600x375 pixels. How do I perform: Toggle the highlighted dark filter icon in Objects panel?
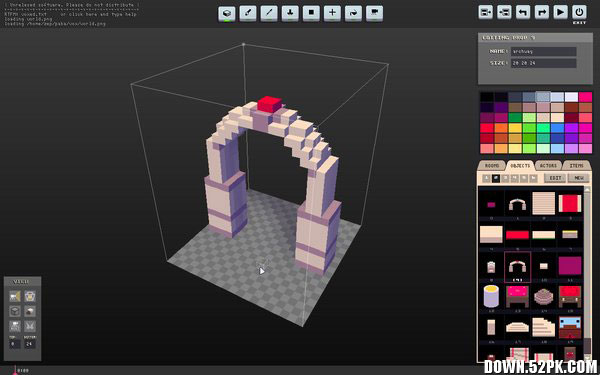tap(496, 178)
